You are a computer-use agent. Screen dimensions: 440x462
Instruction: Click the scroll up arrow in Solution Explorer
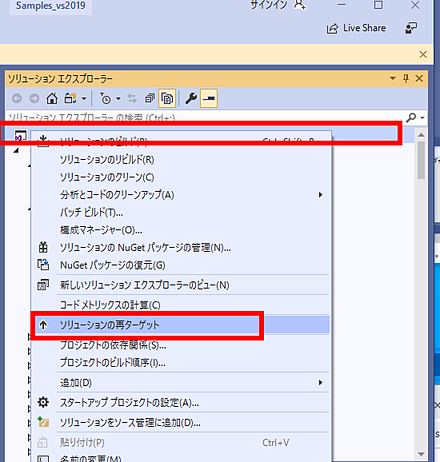coord(421,135)
